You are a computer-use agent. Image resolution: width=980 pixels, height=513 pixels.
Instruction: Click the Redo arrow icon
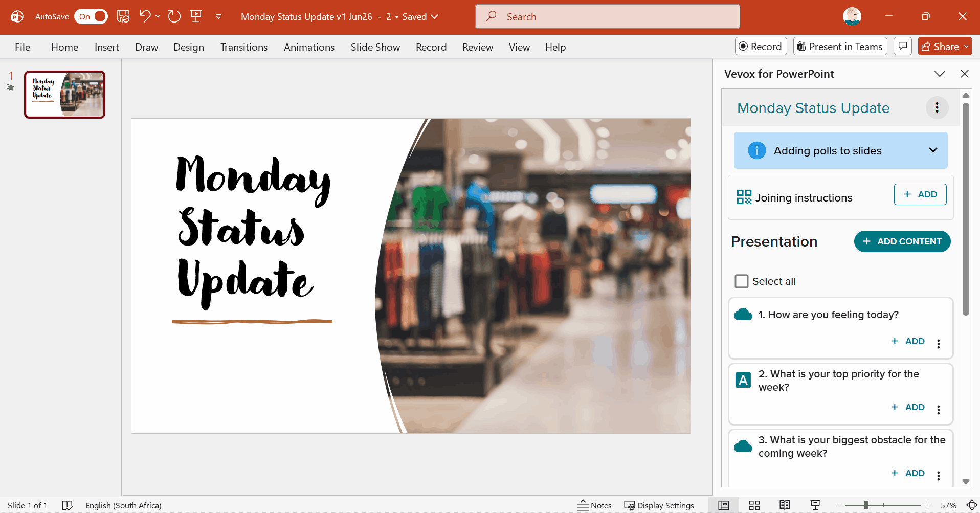[x=174, y=16]
